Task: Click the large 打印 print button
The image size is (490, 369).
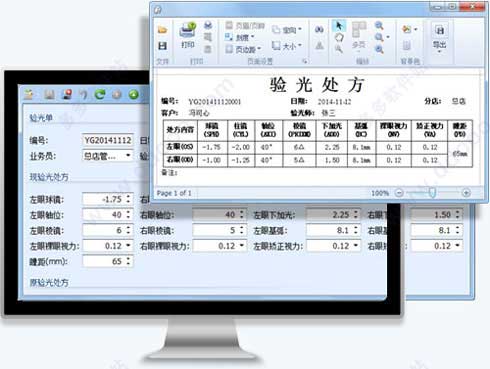Action: (188, 35)
